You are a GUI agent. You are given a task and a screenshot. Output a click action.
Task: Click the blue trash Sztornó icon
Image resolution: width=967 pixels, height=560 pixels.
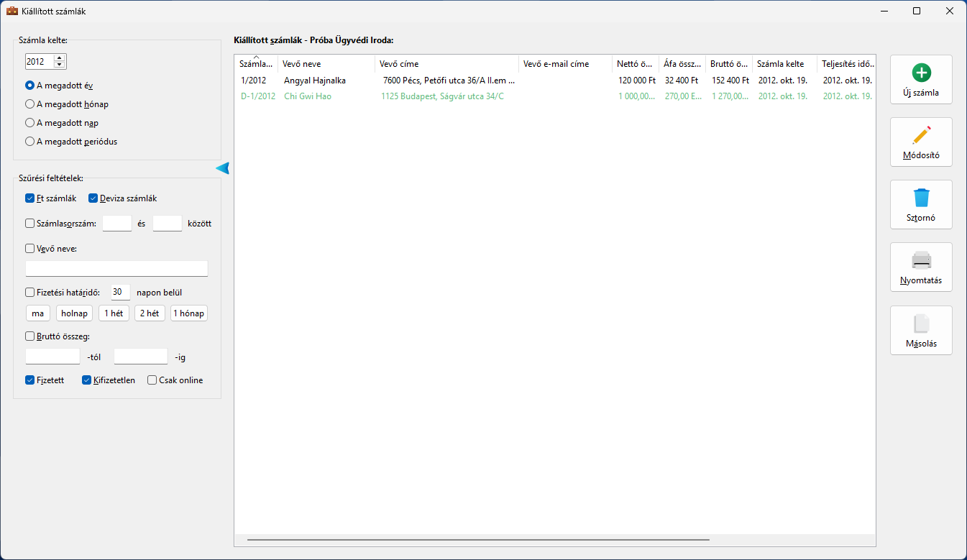pyautogui.click(x=921, y=198)
